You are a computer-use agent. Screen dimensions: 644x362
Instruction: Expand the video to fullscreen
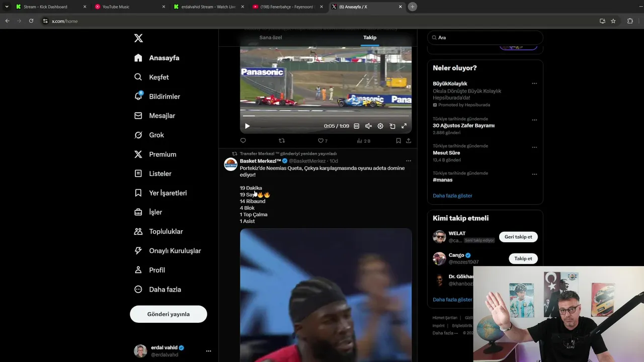tap(404, 126)
